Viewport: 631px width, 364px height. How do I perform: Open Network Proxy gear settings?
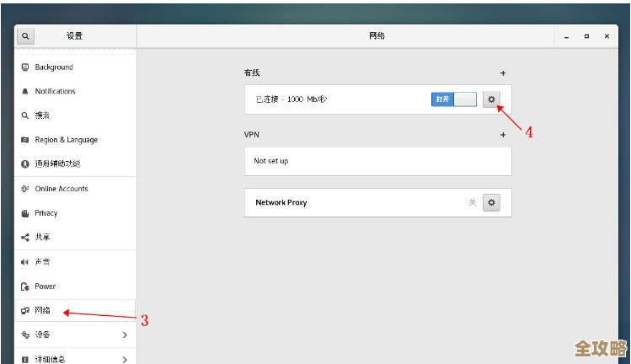(x=492, y=202)
